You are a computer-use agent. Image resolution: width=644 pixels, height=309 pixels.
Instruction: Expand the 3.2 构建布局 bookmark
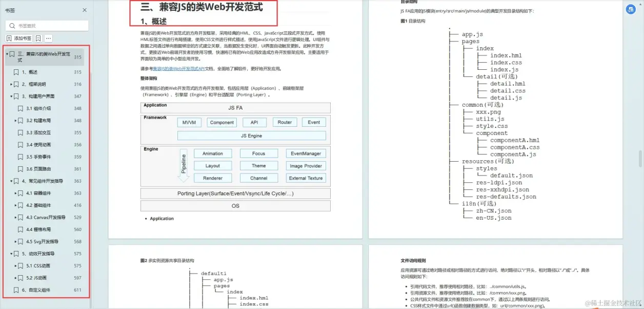(15, 121)
